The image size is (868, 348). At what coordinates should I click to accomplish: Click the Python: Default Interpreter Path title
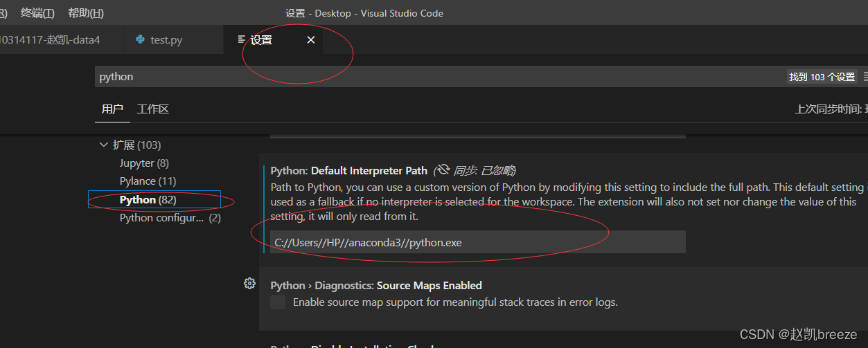point(349,170)
